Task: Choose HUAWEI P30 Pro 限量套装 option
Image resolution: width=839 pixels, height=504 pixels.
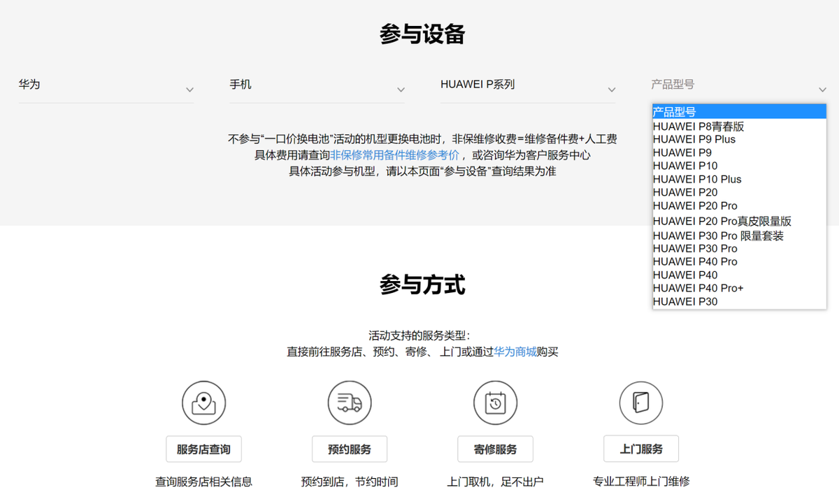Action: click(739, 236)
